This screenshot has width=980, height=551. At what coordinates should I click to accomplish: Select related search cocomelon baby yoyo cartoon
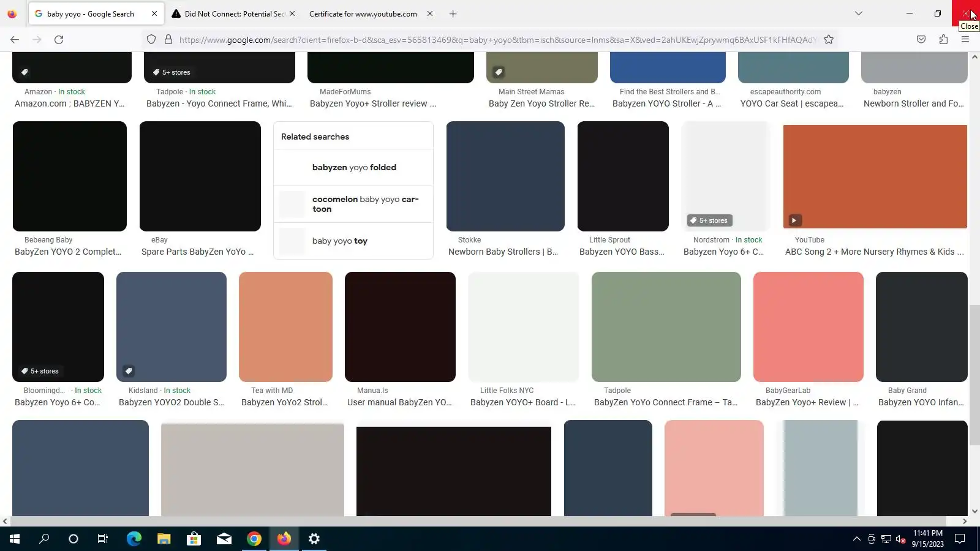pyautogui.click(x=353, y=204)
